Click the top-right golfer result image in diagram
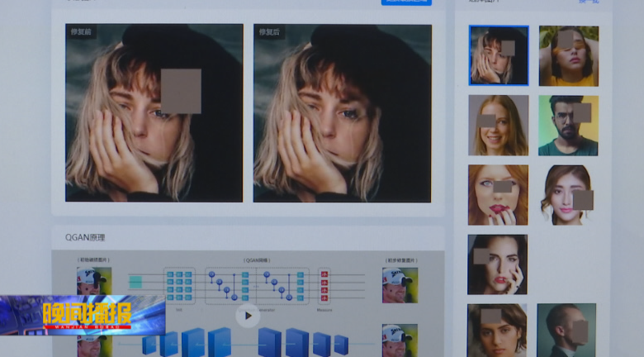The width and height of the screenshot is (644, 357). (x=400, y=285)
